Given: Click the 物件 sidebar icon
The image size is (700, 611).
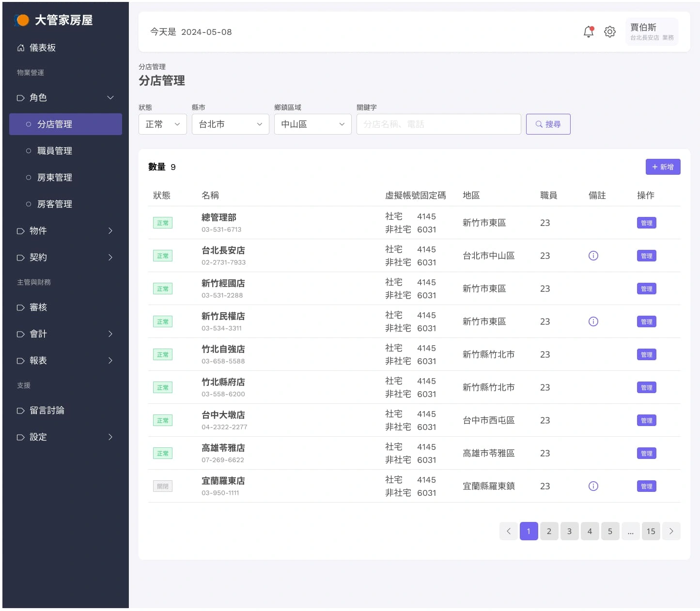Looking at the screenshot, I should [20, 231].
